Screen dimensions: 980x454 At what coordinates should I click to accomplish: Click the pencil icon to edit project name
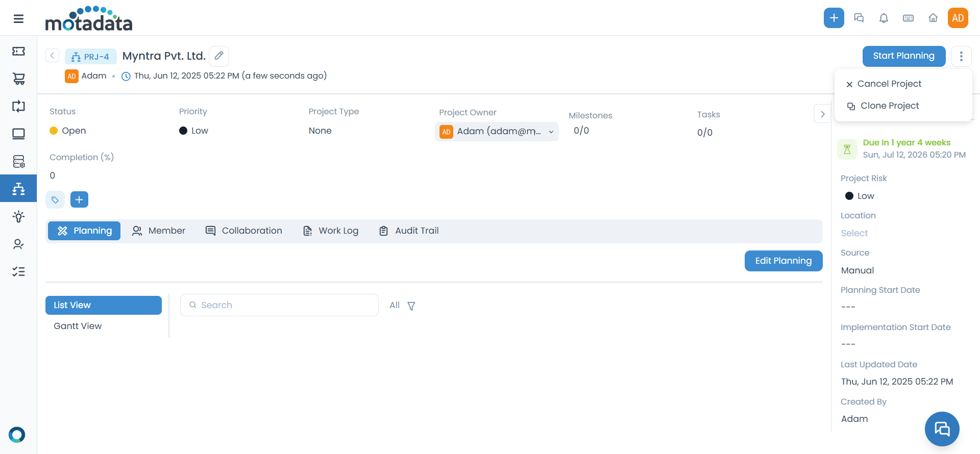click(219, 56)
